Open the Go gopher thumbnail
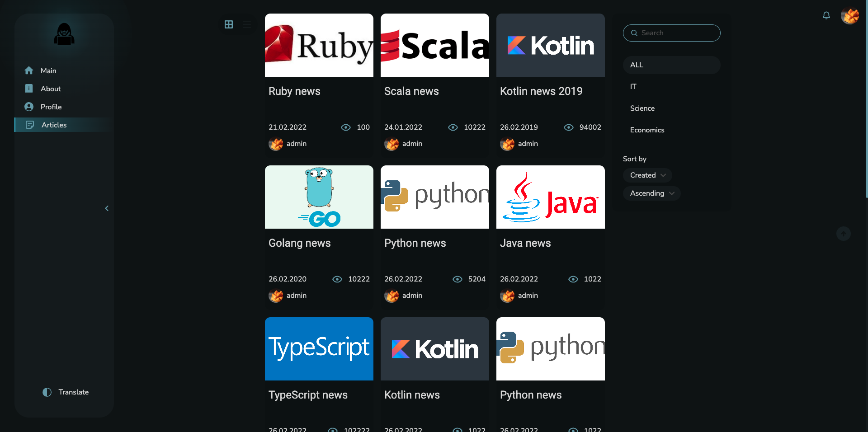Screen dimensions: 868x432 [x=319, y=197]
